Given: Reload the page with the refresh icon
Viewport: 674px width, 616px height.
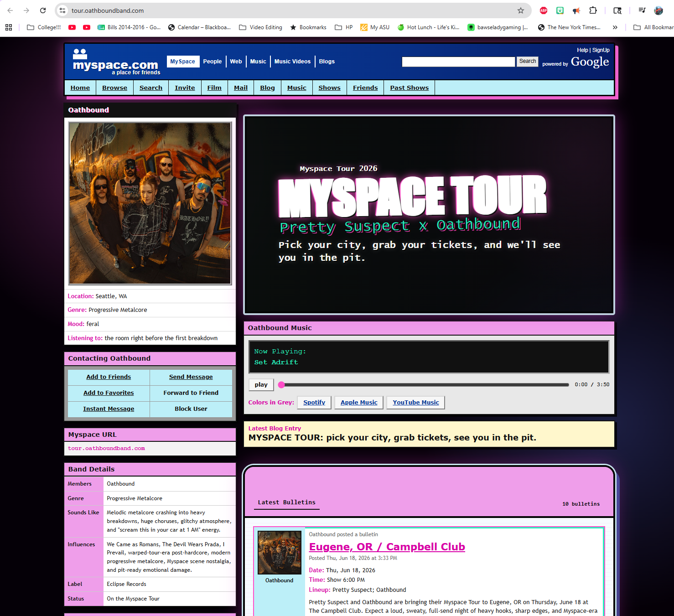Looking at the screenshot, I should 43,10.
